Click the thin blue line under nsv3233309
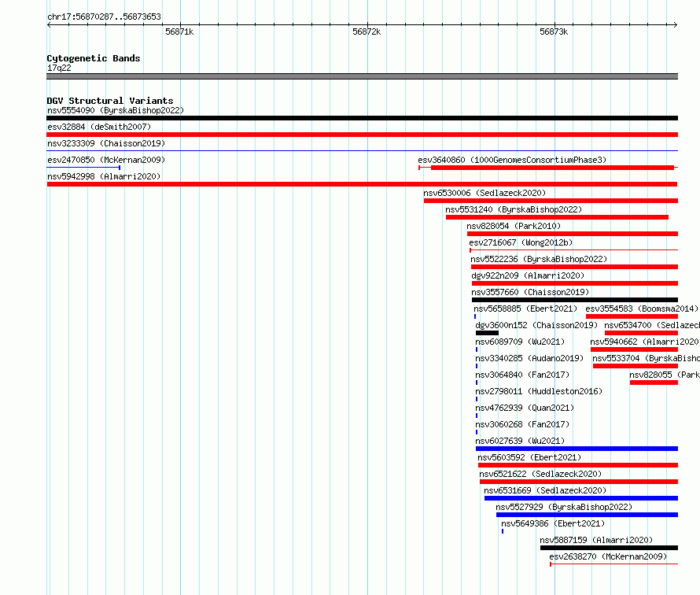This screenshot has width=700, height=595. (x=362, y=151)
